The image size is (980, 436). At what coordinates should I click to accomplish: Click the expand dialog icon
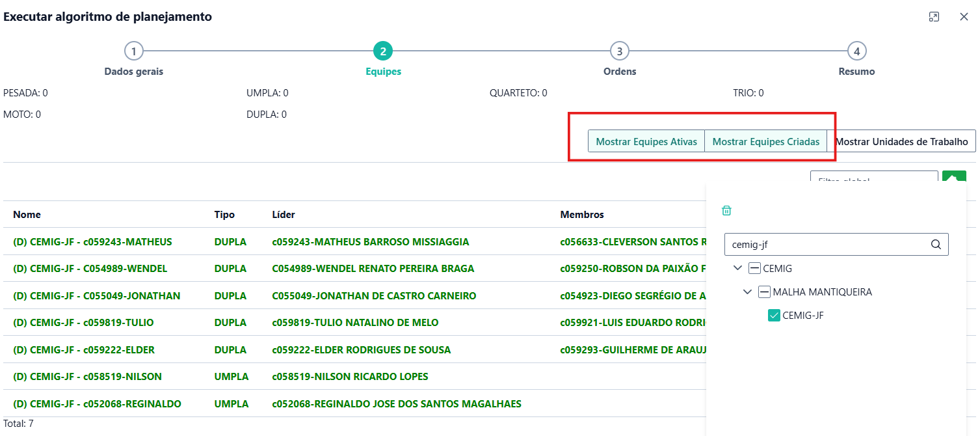pyautogui.click(x=934, y=17)
